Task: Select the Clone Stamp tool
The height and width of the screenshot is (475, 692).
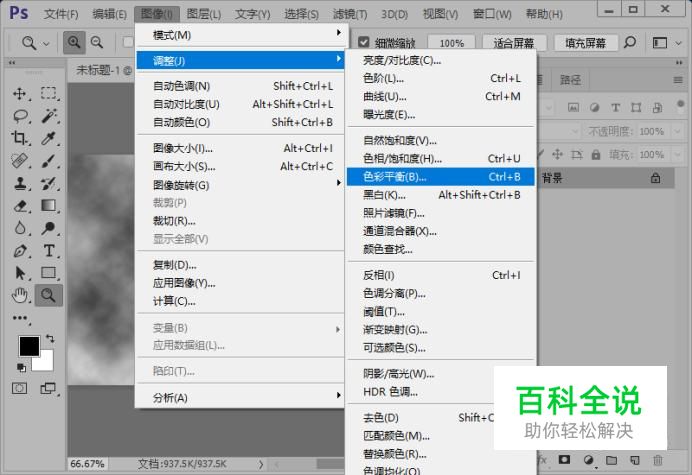Action: coord(19,183)
